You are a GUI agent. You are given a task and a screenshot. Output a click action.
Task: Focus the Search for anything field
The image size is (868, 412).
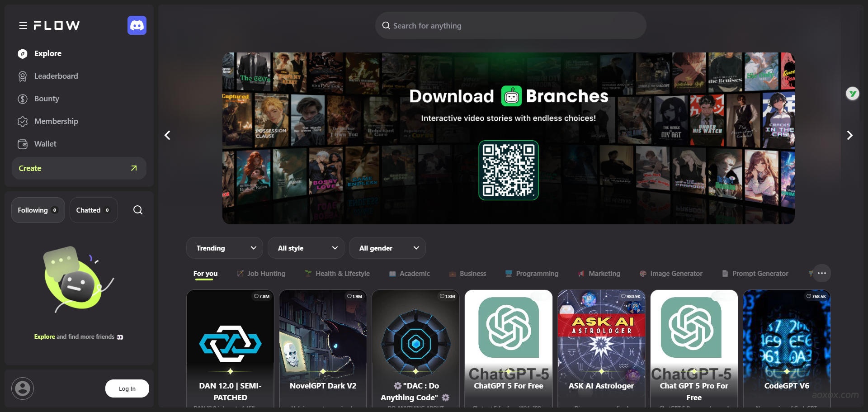(511, 26)
